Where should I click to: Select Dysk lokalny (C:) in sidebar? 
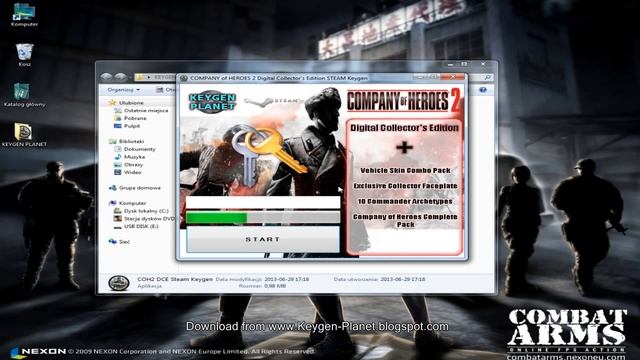click(x=146, y=211)
